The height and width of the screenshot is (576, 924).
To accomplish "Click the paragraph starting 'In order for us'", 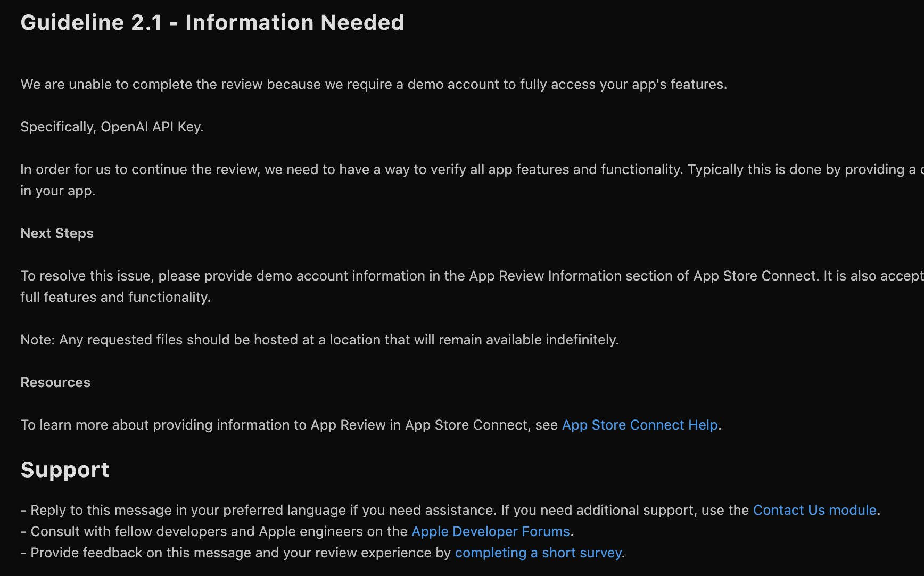I will coord(472,180).
